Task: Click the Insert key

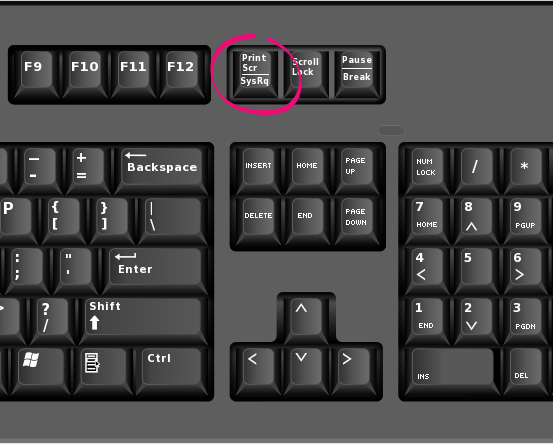Action: (x=258, y=171)
